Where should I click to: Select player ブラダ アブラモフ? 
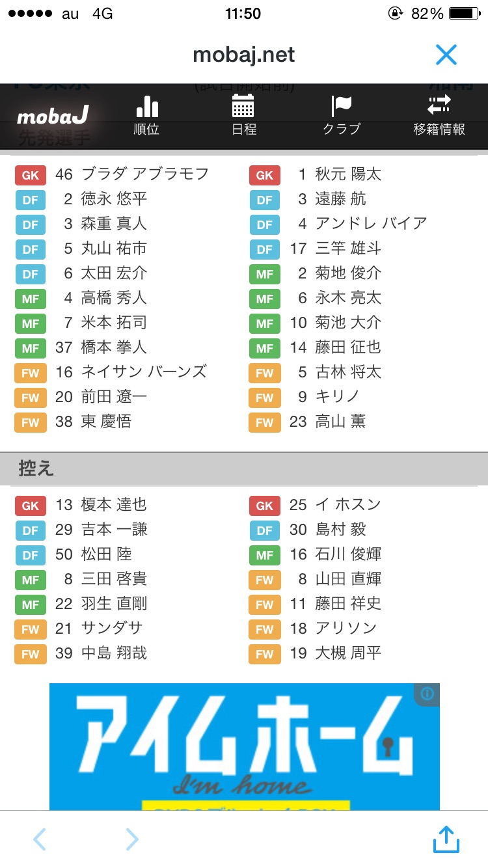144,174
